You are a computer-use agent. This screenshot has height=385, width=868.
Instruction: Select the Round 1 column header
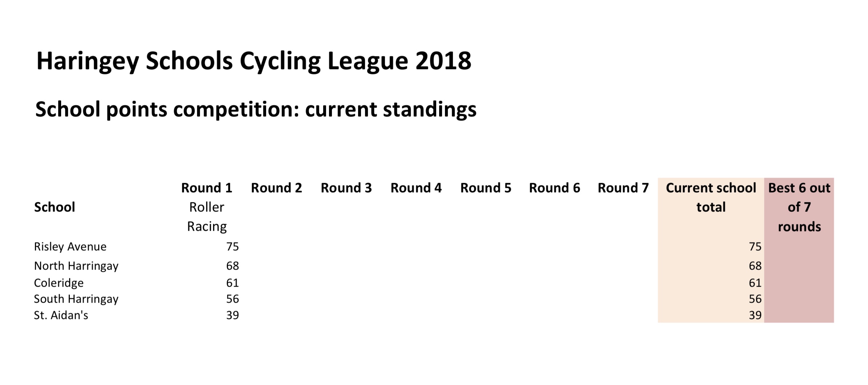pyautogui.click(x=206, y=188)
